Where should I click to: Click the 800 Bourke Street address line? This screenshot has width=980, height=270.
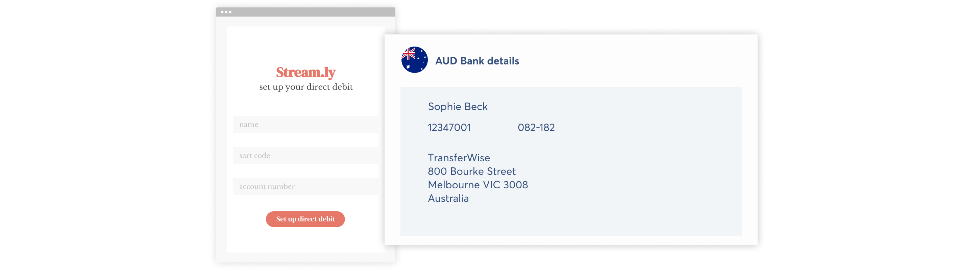tap(472, 171)
